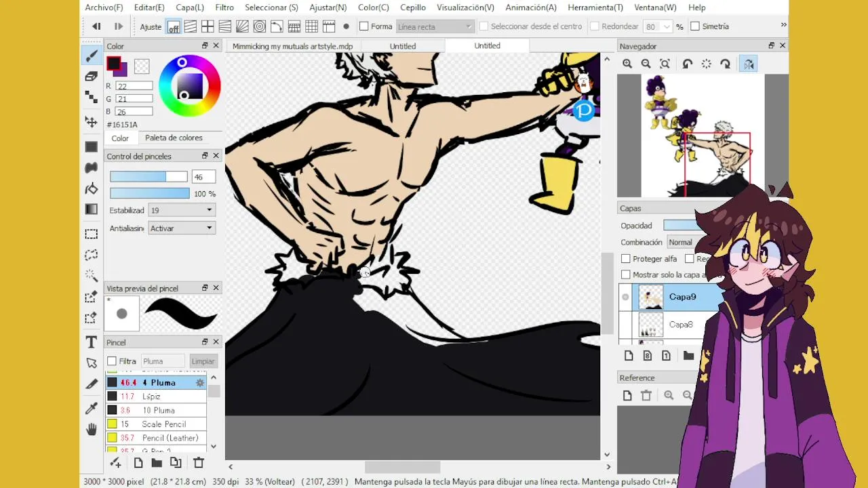The height and width of the screenshot is (488, 868).
Task: Select the Eyedropper tool
Action: pyautogui.click(x=92, y=408)
